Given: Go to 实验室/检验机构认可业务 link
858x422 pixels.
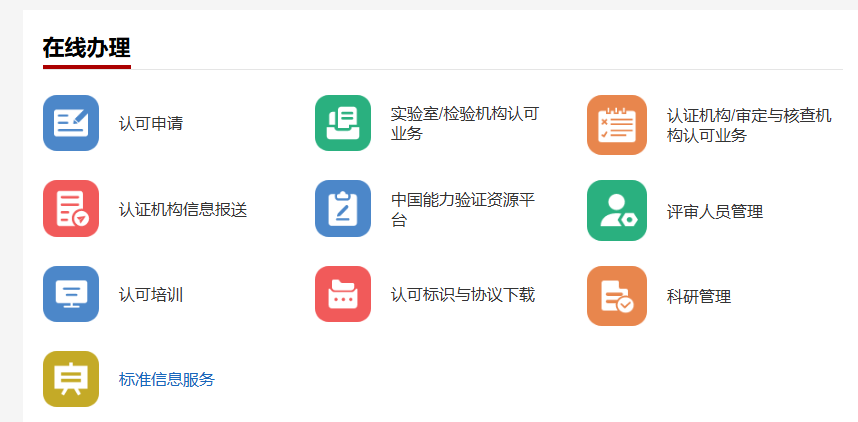Looking at the screenshot, I should (464, 124).
